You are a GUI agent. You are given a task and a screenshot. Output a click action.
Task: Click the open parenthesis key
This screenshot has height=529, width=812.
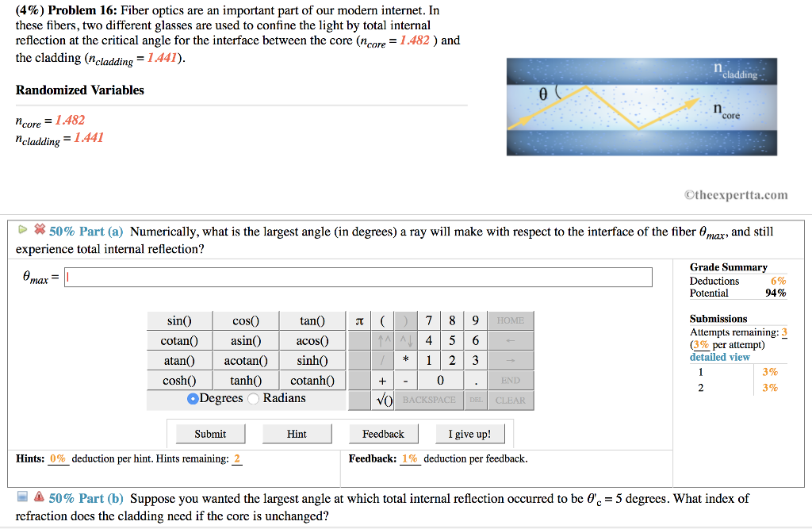[x=382, y=320]
